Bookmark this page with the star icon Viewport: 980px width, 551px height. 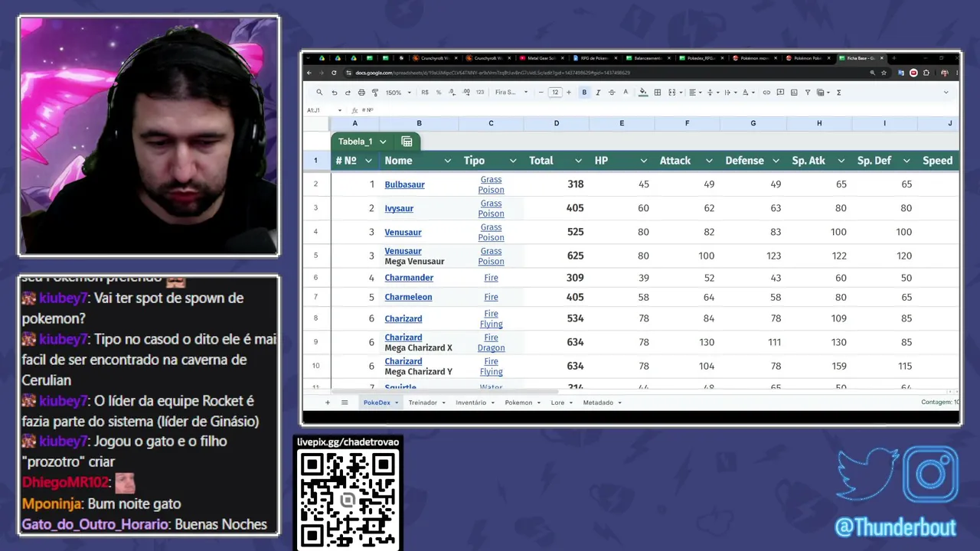(884, 73)
